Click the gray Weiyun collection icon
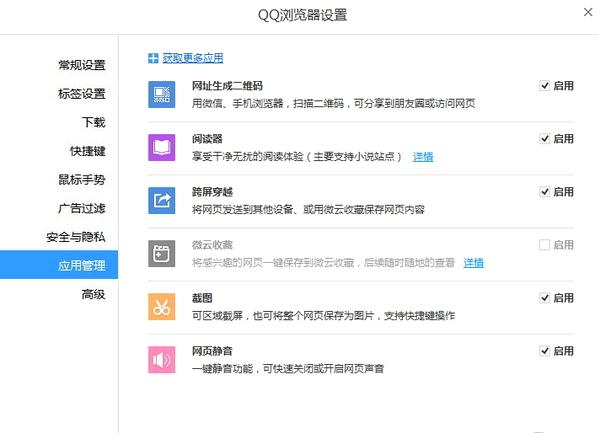The image size is (599, 433). (x=162, y=253)
